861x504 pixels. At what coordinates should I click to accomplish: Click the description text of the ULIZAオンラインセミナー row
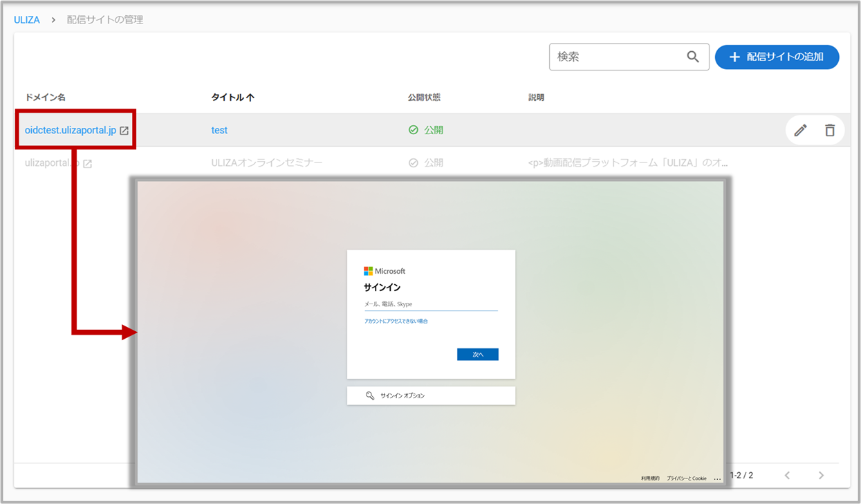(628, 163)
